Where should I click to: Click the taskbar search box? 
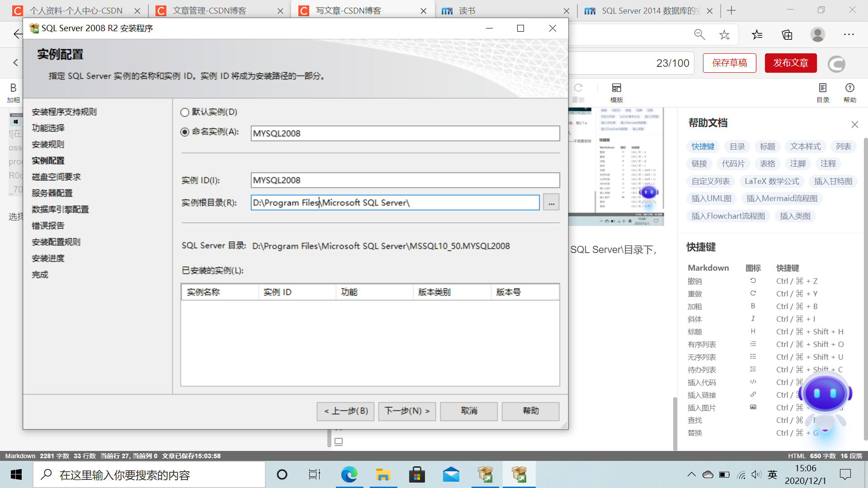click(x=149, y=474)
